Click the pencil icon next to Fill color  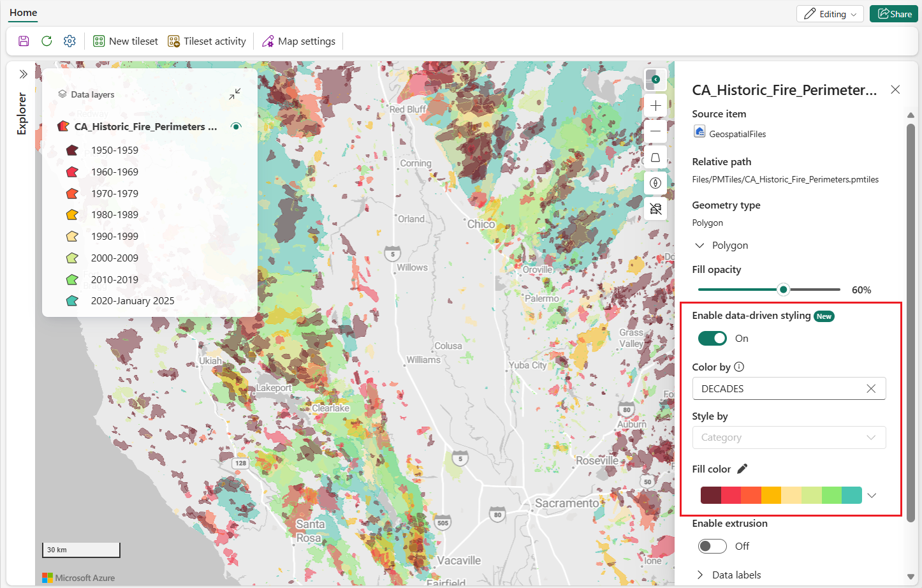point(742,469)
